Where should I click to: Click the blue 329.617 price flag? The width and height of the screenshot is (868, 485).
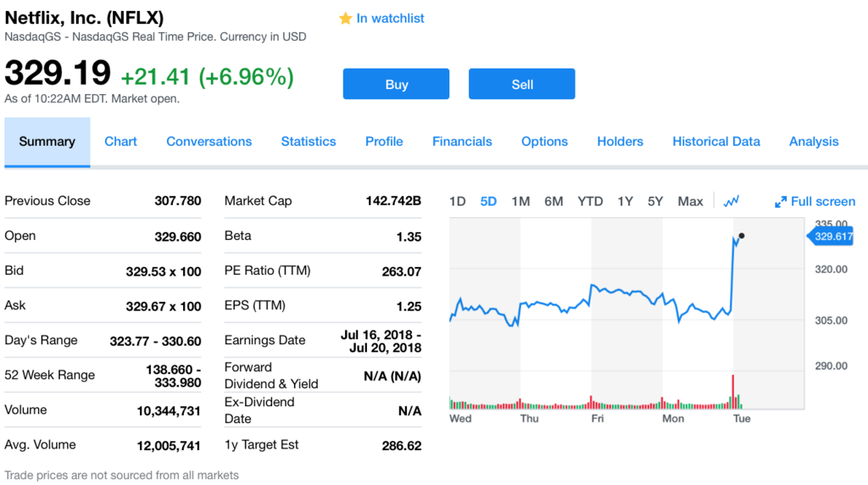pos(831,237)
